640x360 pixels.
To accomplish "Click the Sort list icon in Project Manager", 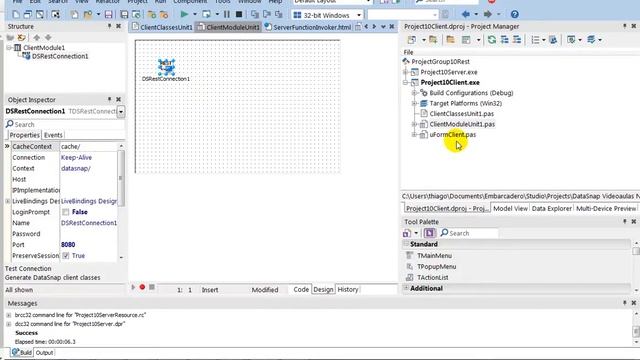I will (x=535, y=40).
